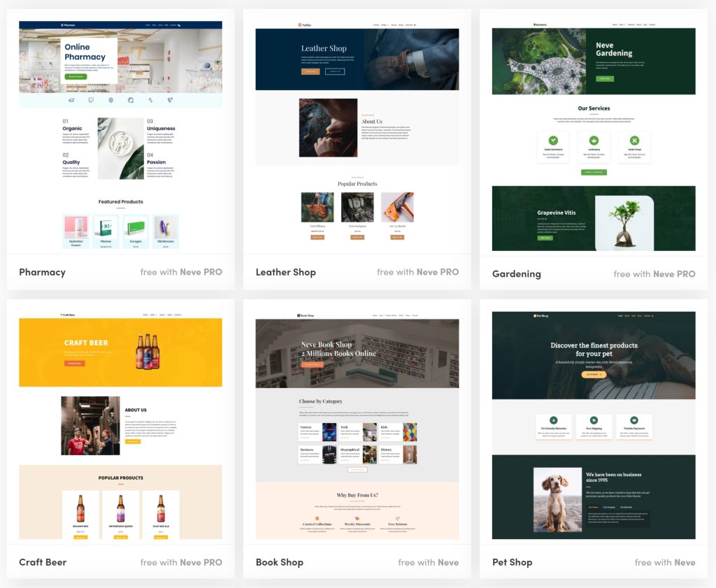Click the Pet Friendly Materials icon on Pet Shop

(554, 420)
